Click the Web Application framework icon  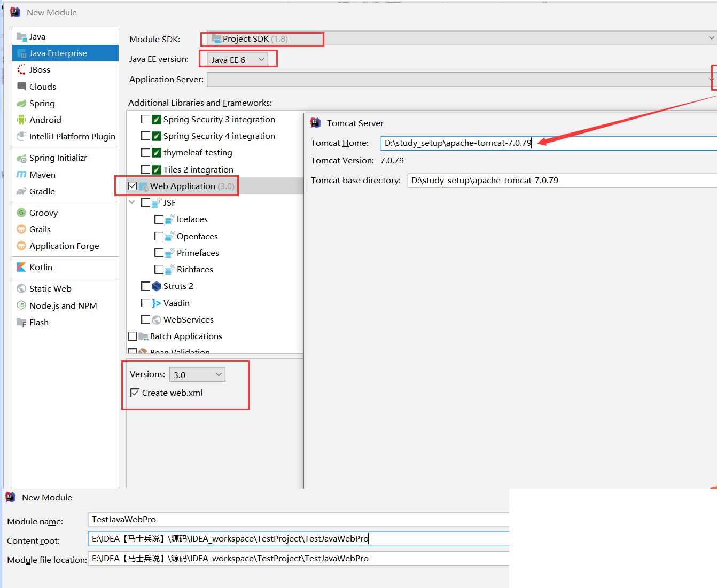(x=143, y=186)
